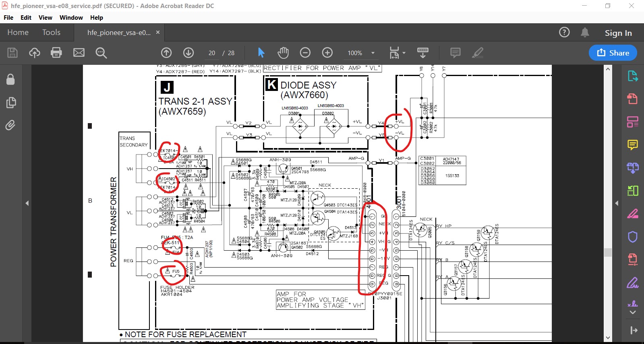Viewport: 644px width, 344px height.
Task: Collapse the right tools pane arrow
Action: pos(617,203)
